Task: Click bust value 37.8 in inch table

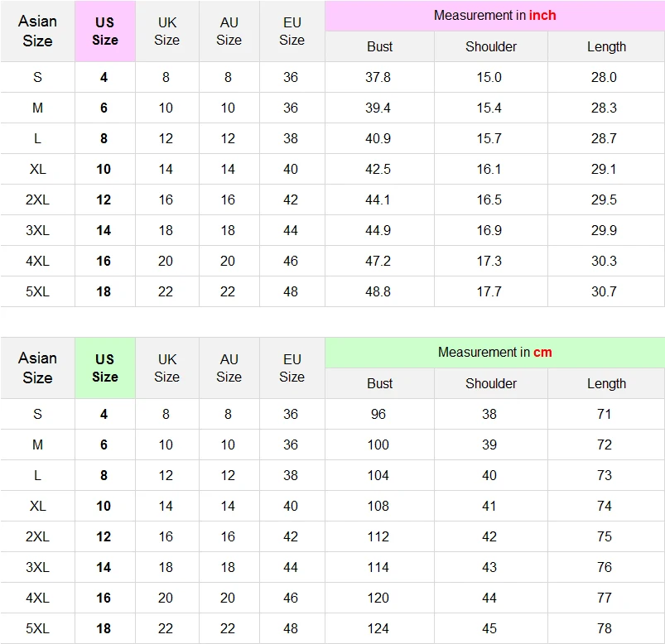Action: click(x=378, y=77)
